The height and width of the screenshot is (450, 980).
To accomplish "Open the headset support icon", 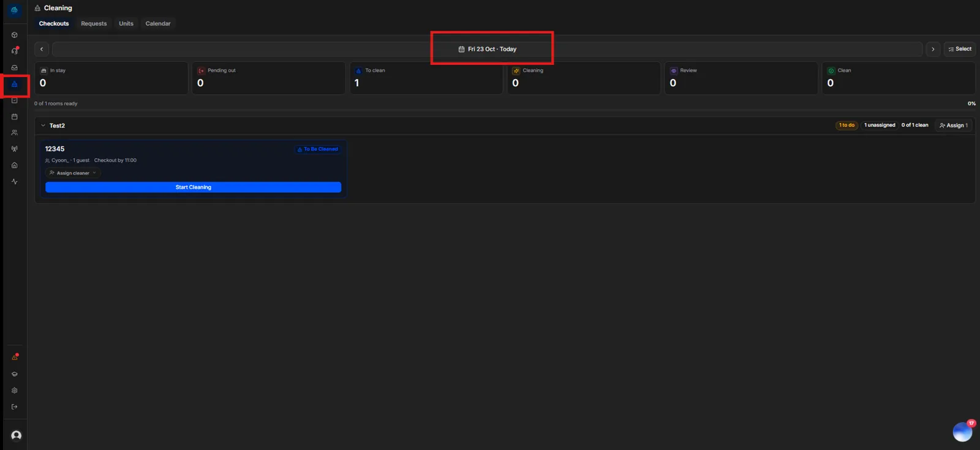I will pyautogui.click(x=15, y=51).
